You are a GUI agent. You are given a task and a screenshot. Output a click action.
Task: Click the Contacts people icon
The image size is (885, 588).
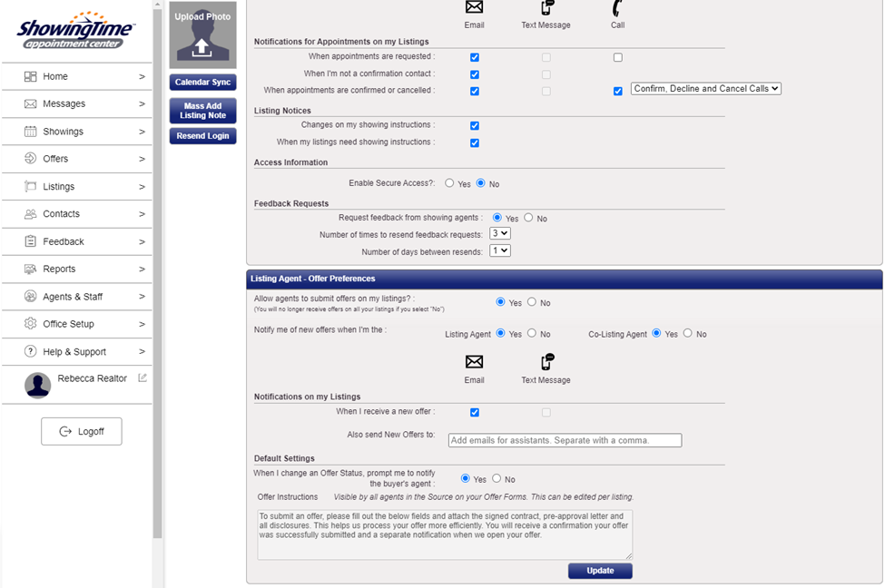(31, 214)
